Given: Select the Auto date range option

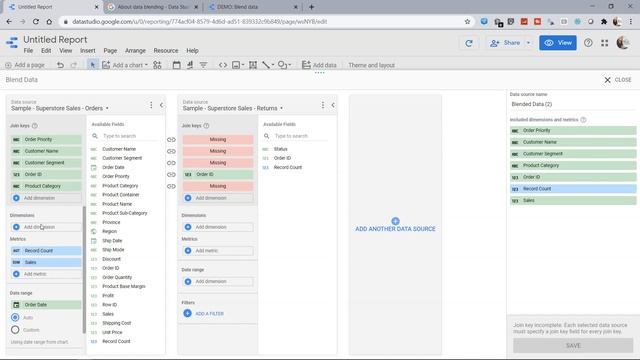Looking at the screenshot, I should pos(15,317).
